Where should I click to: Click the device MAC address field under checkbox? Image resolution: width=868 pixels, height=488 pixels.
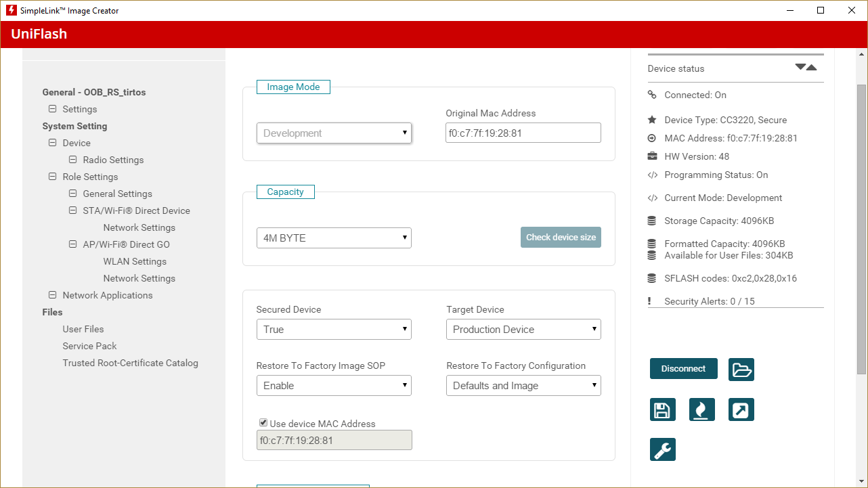pos(334,441)
